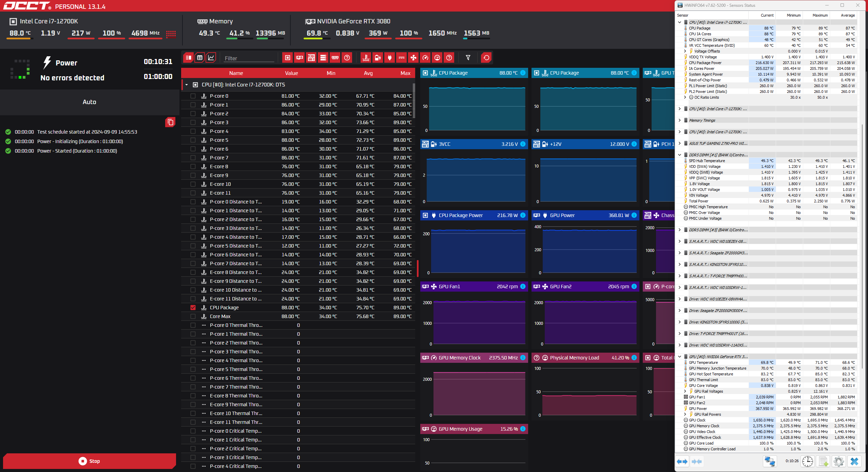The image size is (868, 472).
Task: Sort by the Max column header in OCCT
Action: tap(405, 73)
